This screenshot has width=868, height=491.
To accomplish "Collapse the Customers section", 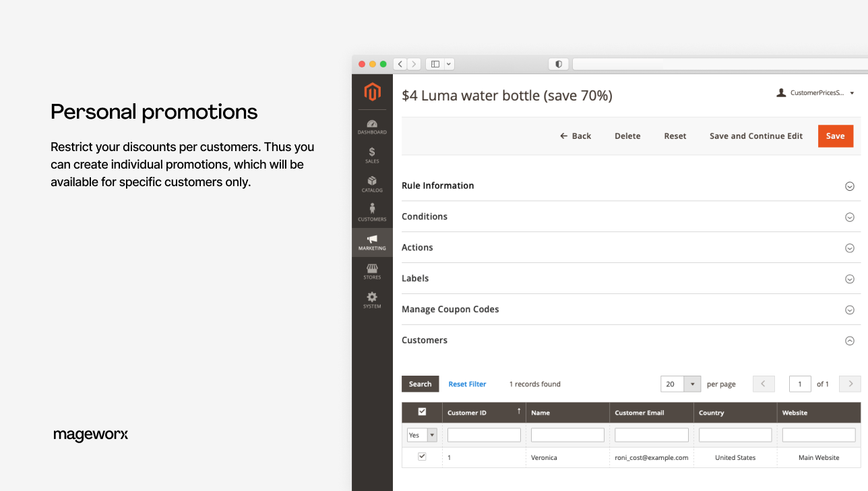I will [x=849, y=341].
